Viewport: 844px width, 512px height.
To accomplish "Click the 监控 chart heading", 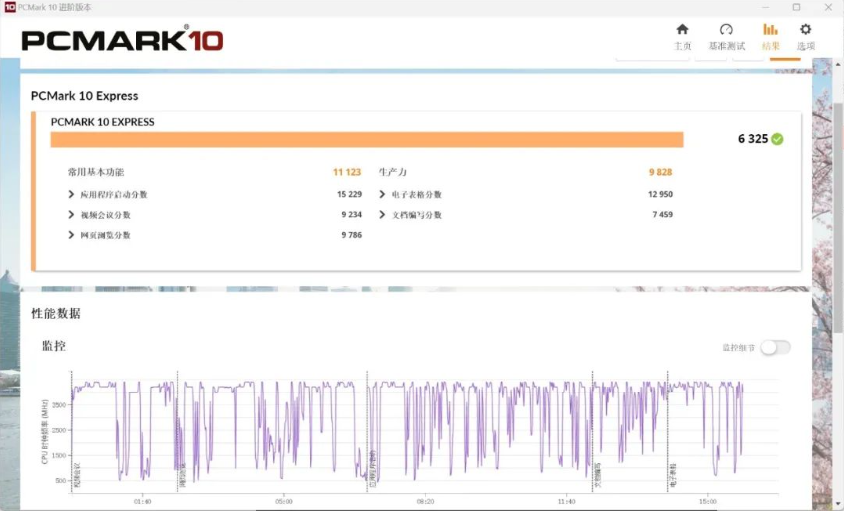I will coord(54,346).
